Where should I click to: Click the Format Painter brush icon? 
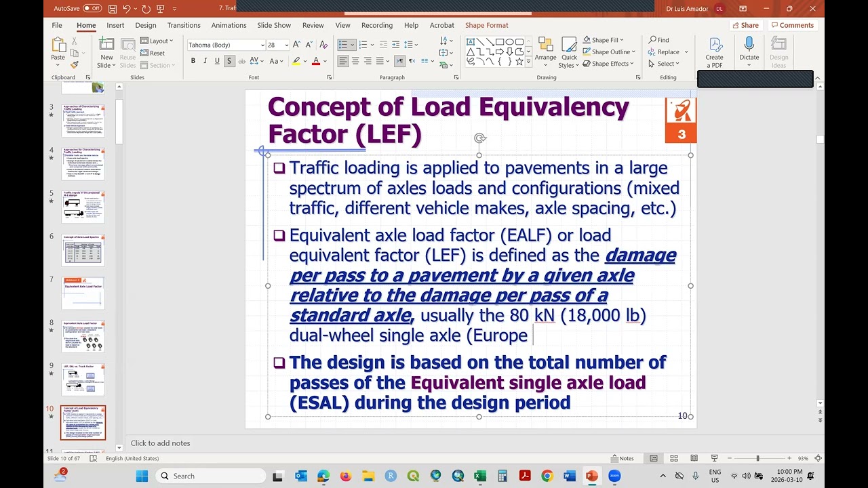coord(75,65)
